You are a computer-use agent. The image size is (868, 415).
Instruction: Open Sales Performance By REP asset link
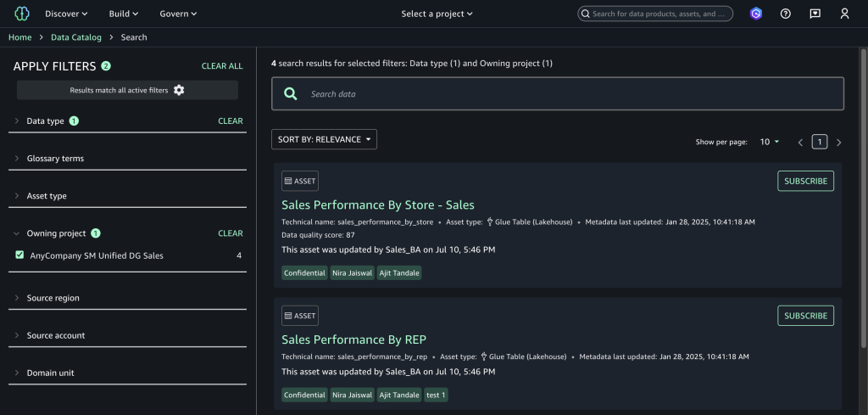pos(353,339)
